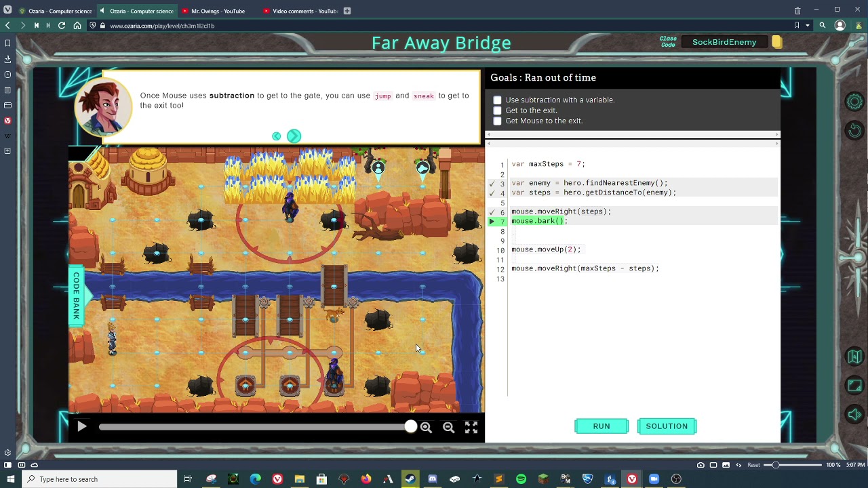This screenshot has height=488, width=868.
Task: Click the address bar URL
Action: (x=162, y=26)
